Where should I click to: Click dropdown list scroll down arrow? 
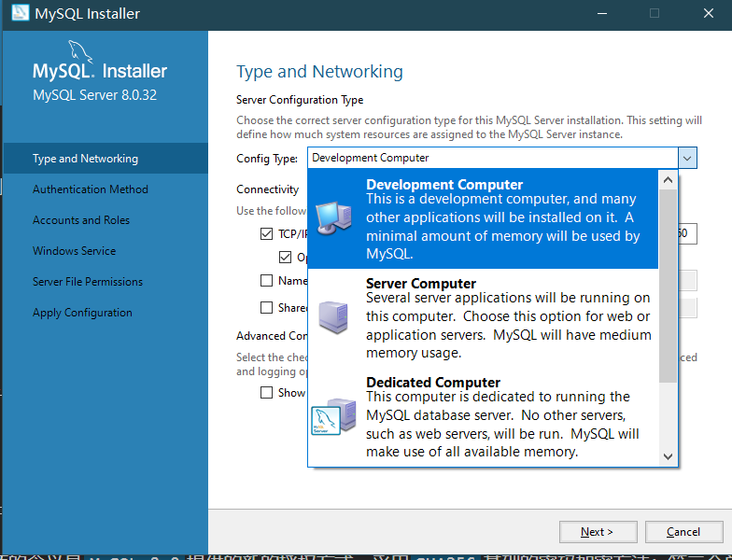(x=669, y=455)
